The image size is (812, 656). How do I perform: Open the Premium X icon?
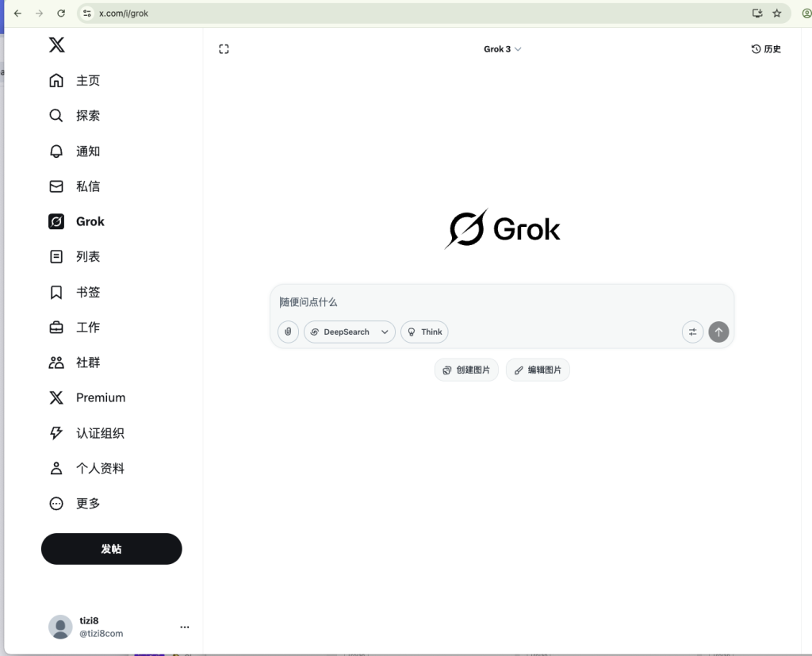[56, 397]
